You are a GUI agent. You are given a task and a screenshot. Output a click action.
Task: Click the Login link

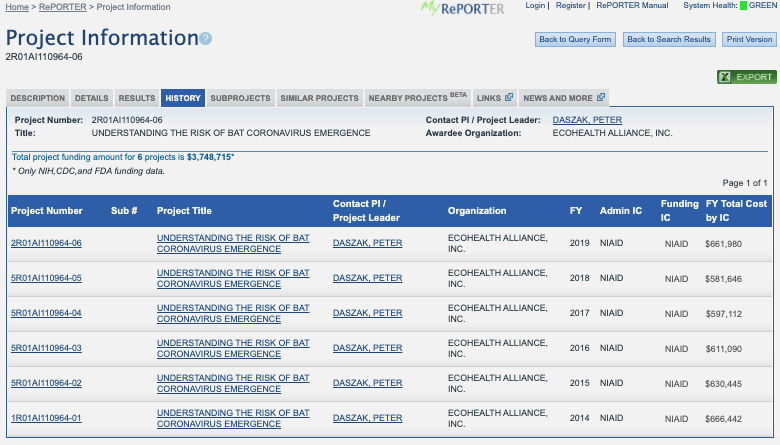(535, 5)
